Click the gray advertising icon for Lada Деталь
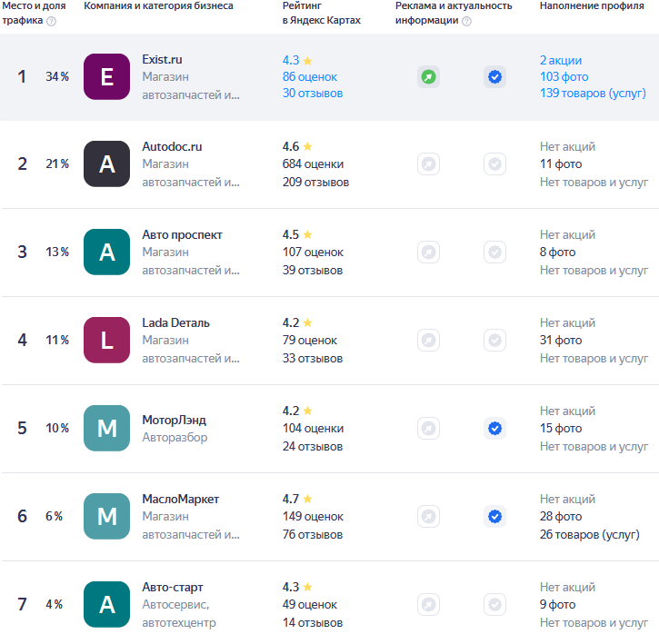Screen dimensions: 659x644 (x=428, y=340)
